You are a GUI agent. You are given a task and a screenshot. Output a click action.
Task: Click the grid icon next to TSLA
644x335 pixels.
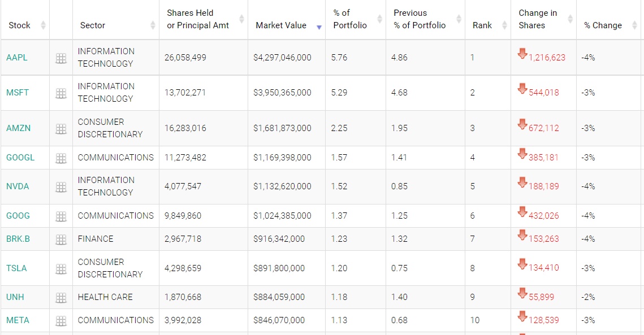tap(61, 269)
